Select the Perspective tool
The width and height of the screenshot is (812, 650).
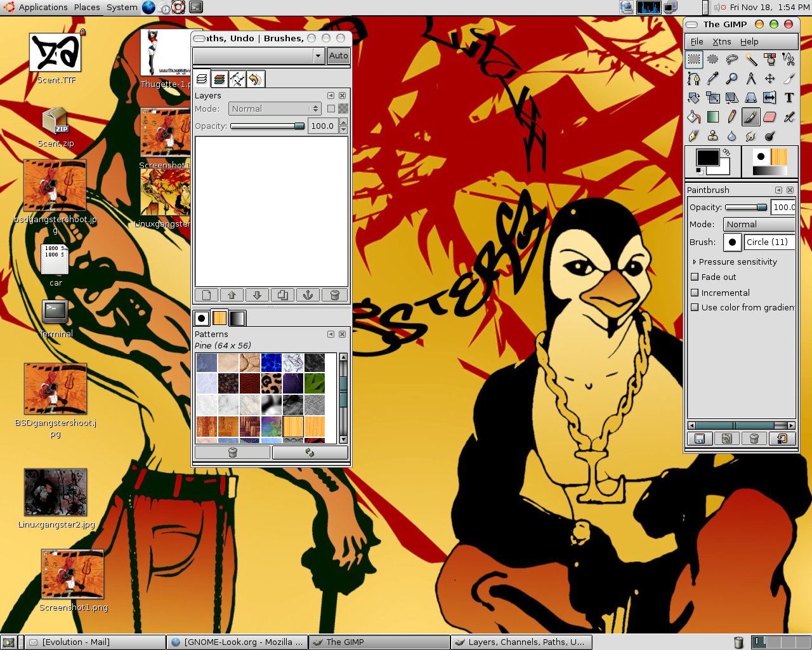[751, 98]
